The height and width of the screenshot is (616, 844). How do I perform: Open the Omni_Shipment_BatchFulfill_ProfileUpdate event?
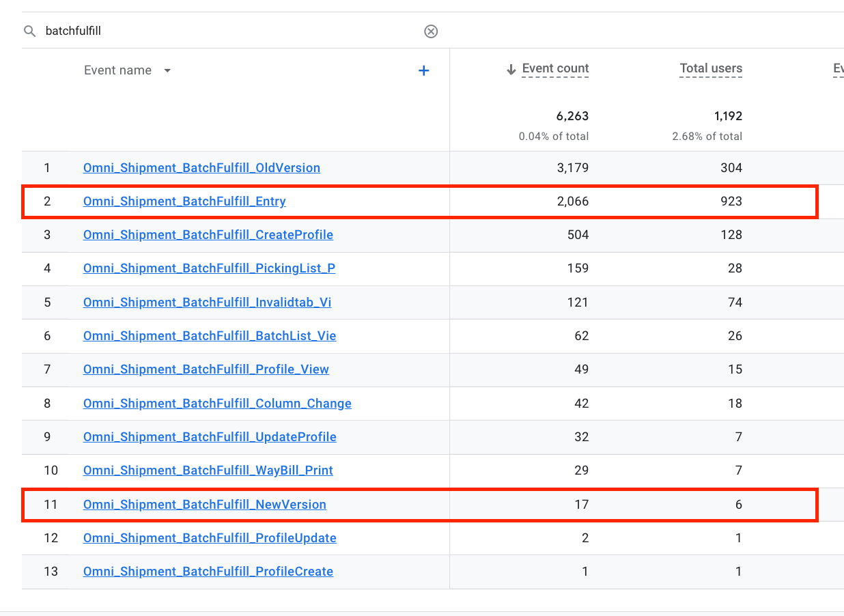[210, 538]
